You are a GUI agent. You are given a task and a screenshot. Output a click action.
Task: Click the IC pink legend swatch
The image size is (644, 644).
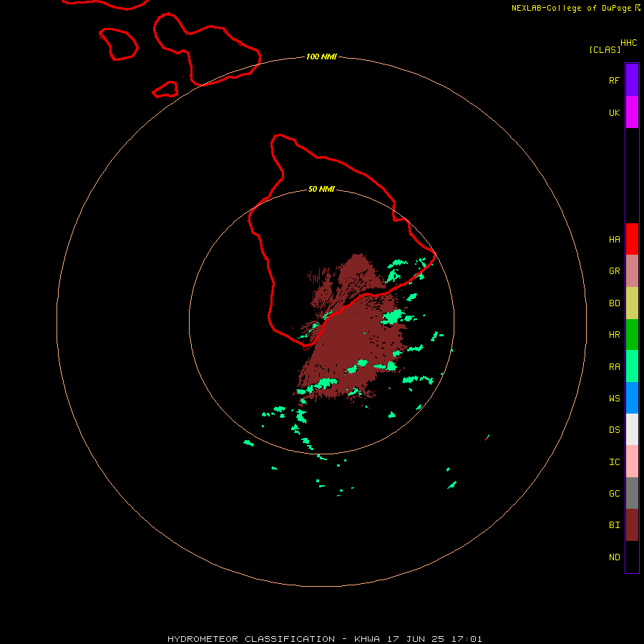pos(632,462)
